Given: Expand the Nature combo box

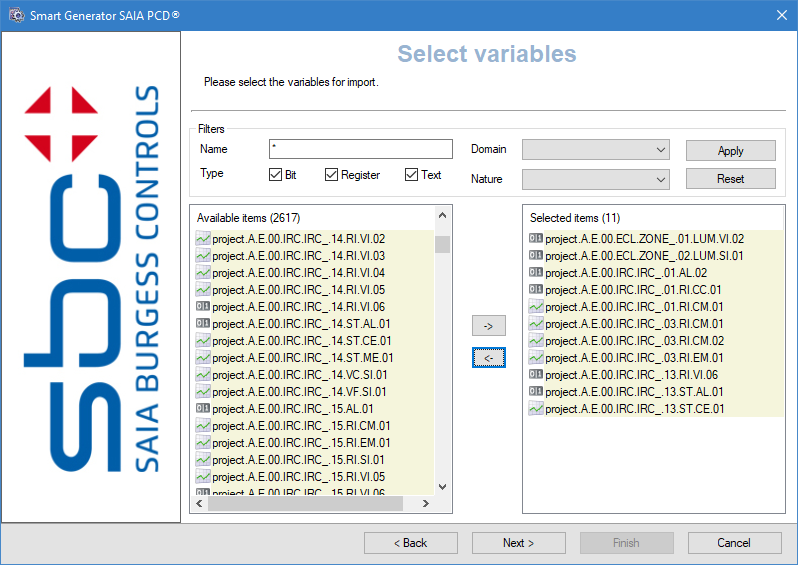Looking at the screenshot, I should 595,180.
